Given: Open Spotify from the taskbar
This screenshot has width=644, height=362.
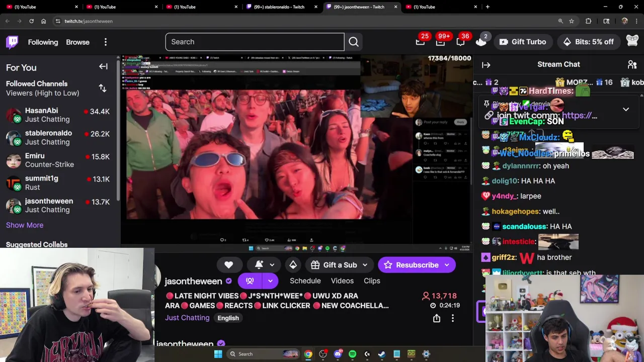Looking at the screenshot, I should (352, 354).
